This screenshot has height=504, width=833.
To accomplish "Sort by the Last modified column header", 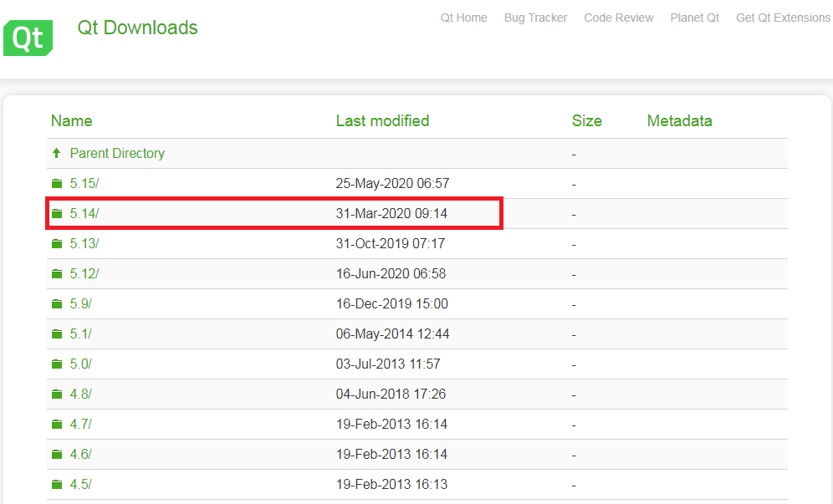I will [x=382, y=121].
